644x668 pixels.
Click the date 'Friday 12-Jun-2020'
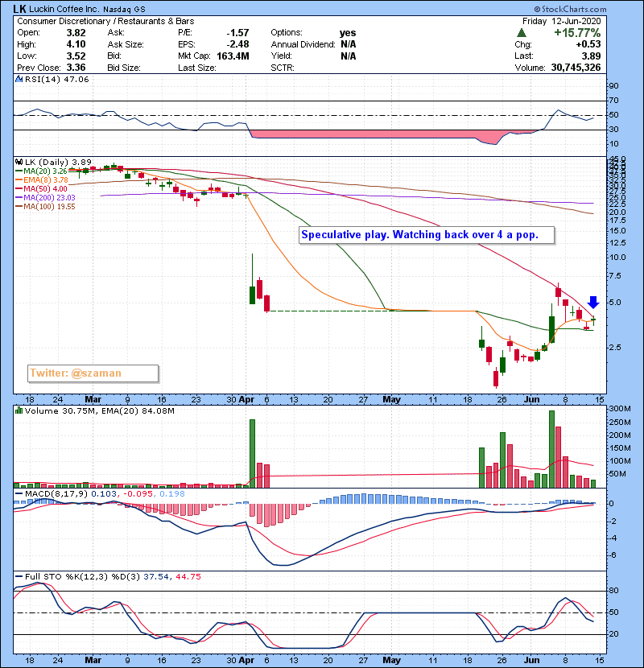tap(561, 21)
